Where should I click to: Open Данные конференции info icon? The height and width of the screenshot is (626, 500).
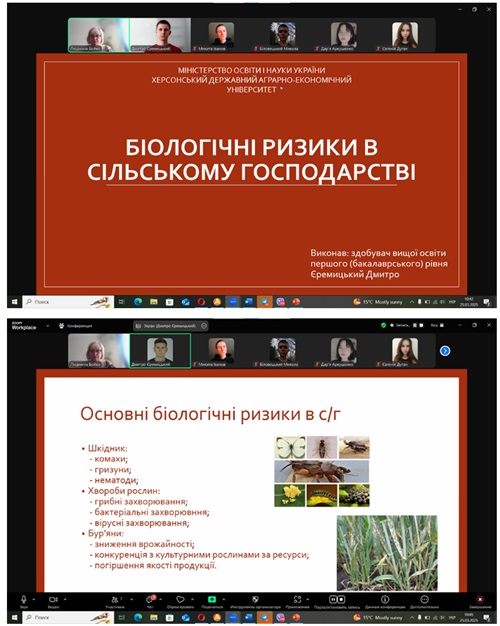coord(385,599)
